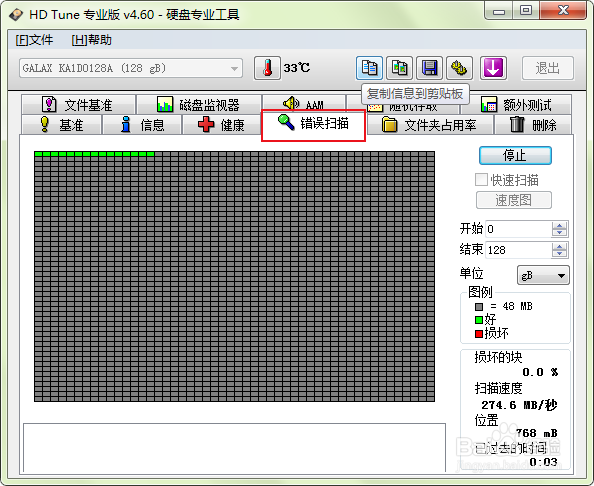Minimize the HD Tune window

(498, 11)
